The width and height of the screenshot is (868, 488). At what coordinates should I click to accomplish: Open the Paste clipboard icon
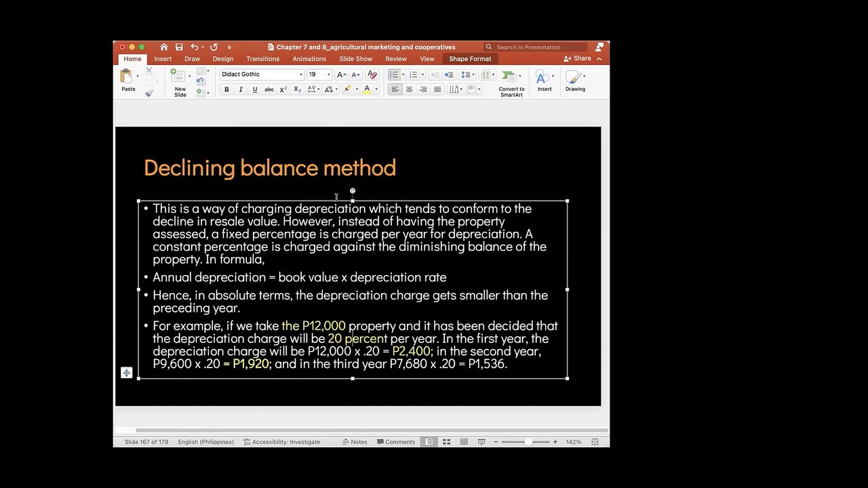pyautogui.click(x=126, y=76)
